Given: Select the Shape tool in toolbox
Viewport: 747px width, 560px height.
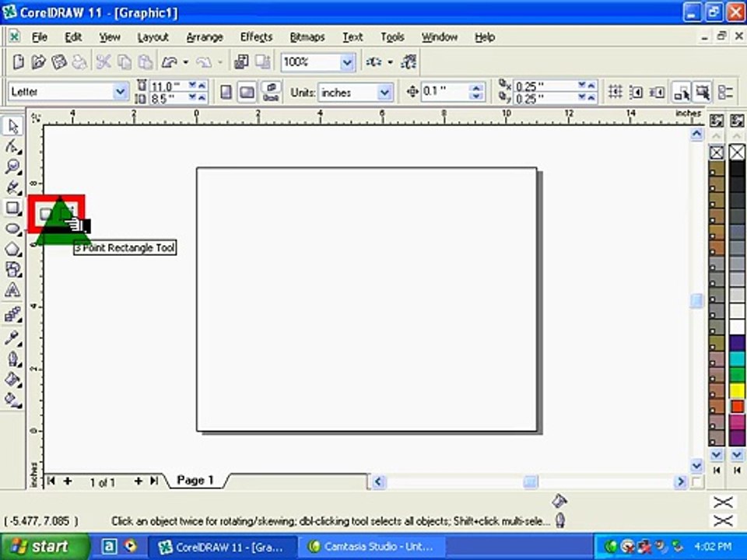Looking at the screenshot, I should (x=13, y=147).
